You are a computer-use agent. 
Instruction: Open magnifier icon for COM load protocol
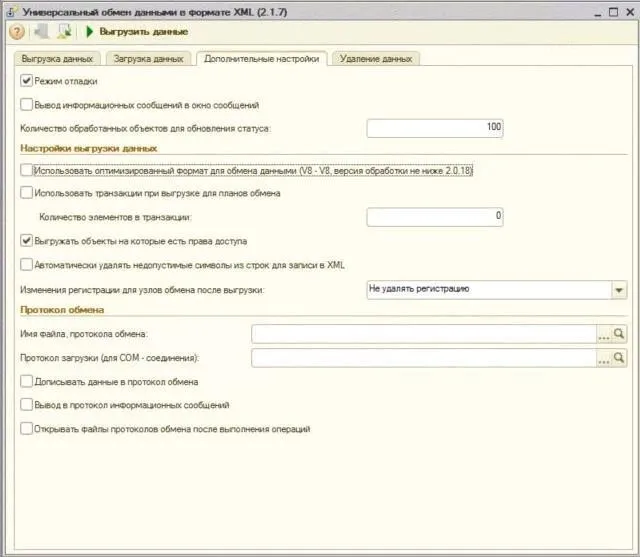click(619, 358)
